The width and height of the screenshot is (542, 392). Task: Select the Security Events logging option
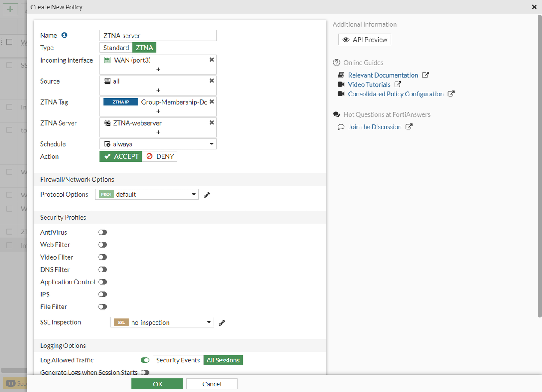(178, 360)
